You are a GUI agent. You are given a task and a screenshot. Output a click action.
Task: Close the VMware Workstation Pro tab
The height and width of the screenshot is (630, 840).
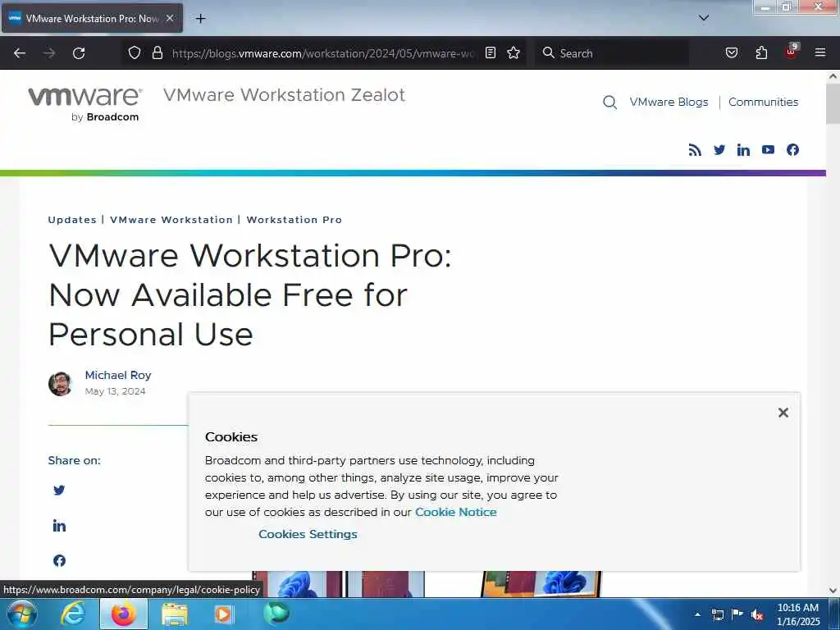click(170, 18)
